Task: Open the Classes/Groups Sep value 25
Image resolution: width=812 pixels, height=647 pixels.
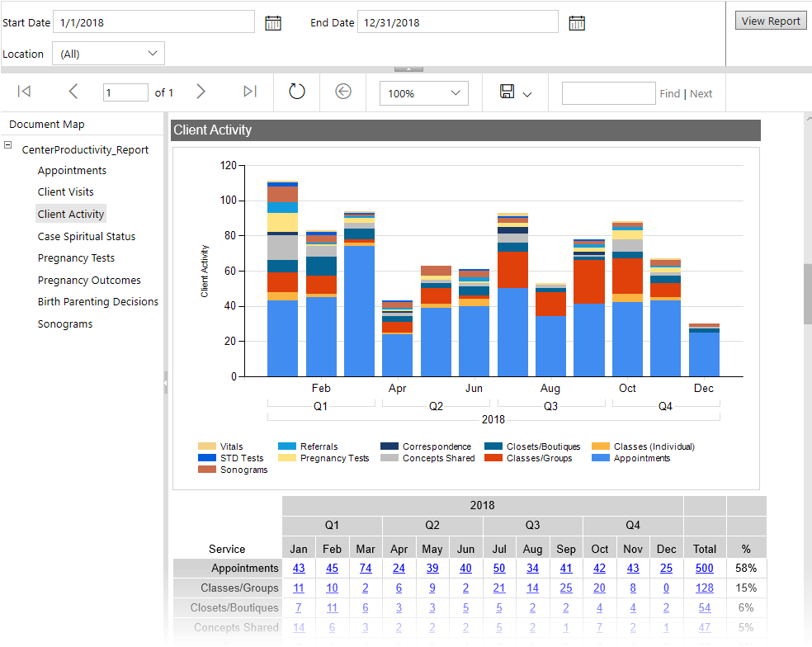Action: (x=566, y=588)
